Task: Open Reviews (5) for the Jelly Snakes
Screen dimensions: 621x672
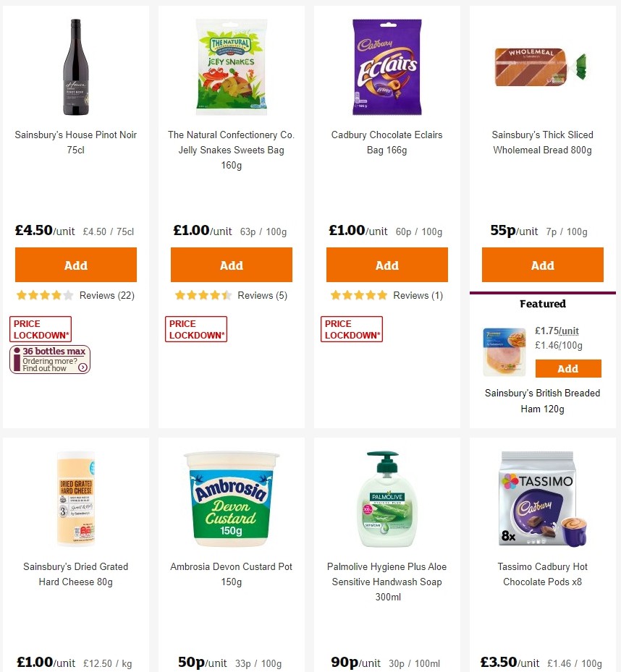Action: tap(262, 295)
